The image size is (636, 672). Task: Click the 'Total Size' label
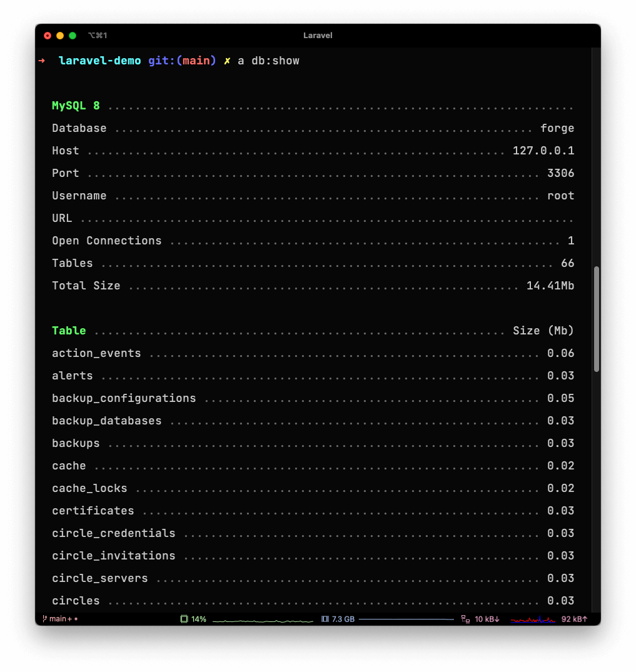pyautogui.click(x=86, y=286)
